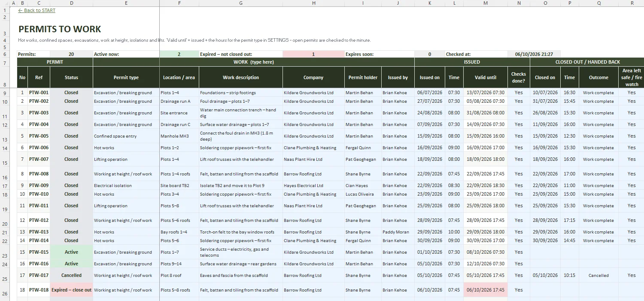Select issue time 10:00 for PTW-013
This screenshot has height=301, width=644.
(x=454, y=232)
